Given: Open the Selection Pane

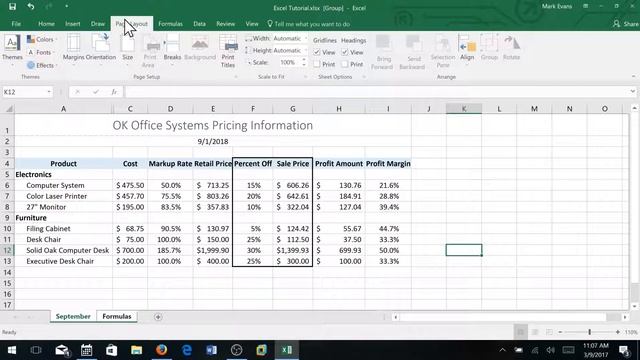Looking at the screenshot, I should pyautogui.click(x=443, y=52).
